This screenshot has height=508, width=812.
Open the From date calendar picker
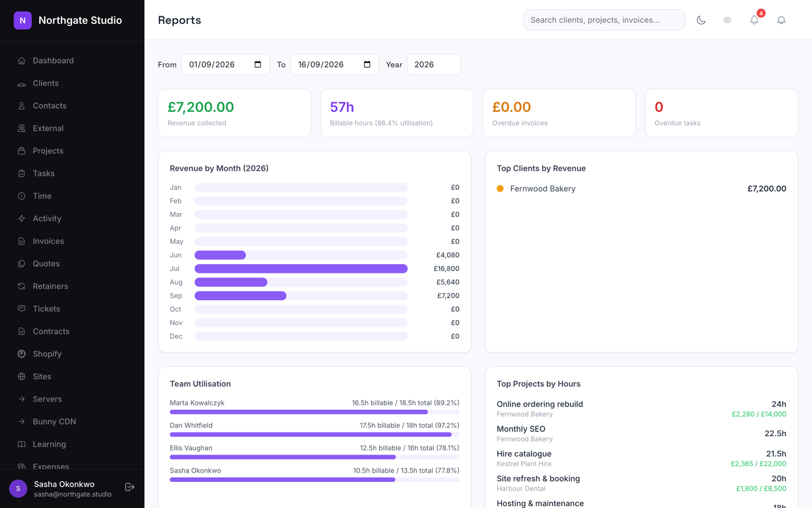(x=258, y=64)
